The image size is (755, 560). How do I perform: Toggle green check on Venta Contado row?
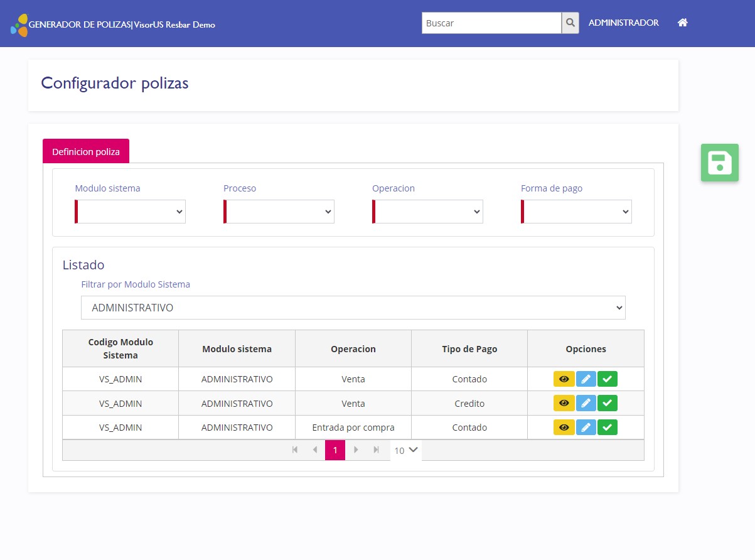607,379
